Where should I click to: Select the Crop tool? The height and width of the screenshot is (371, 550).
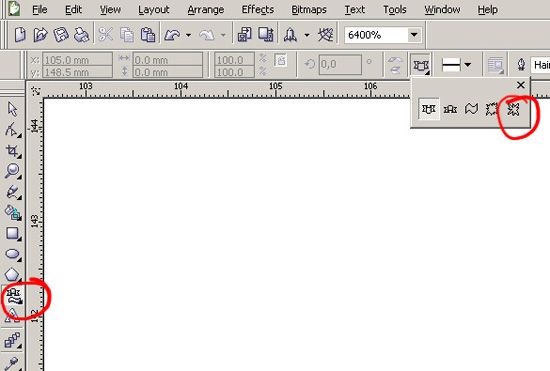[x=12, y=151]
